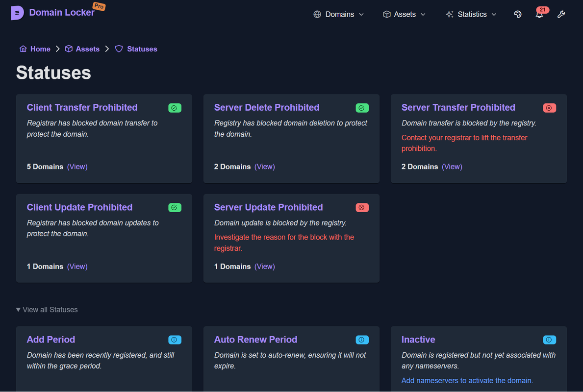The width and height of the screenshot is (583, 392).
Task: Click red cross badge on Server Transfer Prohibited
Action: coord(550,108)
